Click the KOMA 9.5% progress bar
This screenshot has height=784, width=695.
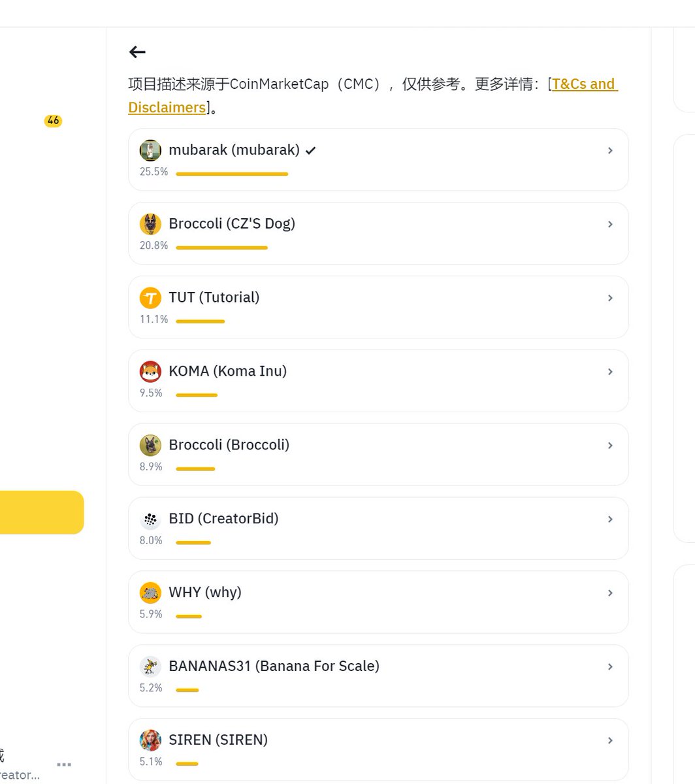click(197, 395)
